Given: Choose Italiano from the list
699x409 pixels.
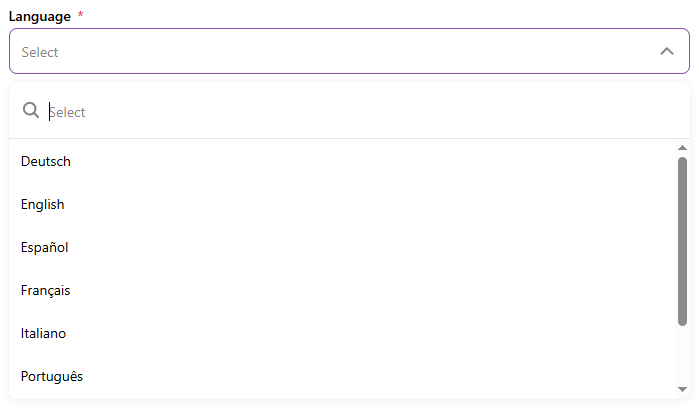Looking at the screenshot, I should [44, 333].
